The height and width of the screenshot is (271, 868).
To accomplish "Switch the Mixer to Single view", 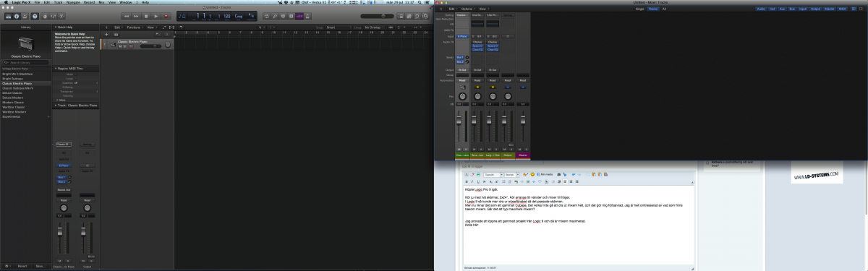I will pyautogui.click(x=639, y=9).
